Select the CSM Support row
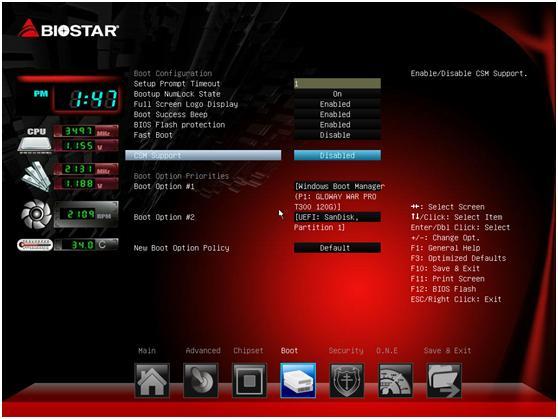This screenshot has height=419, width=558. click(203, 155)
